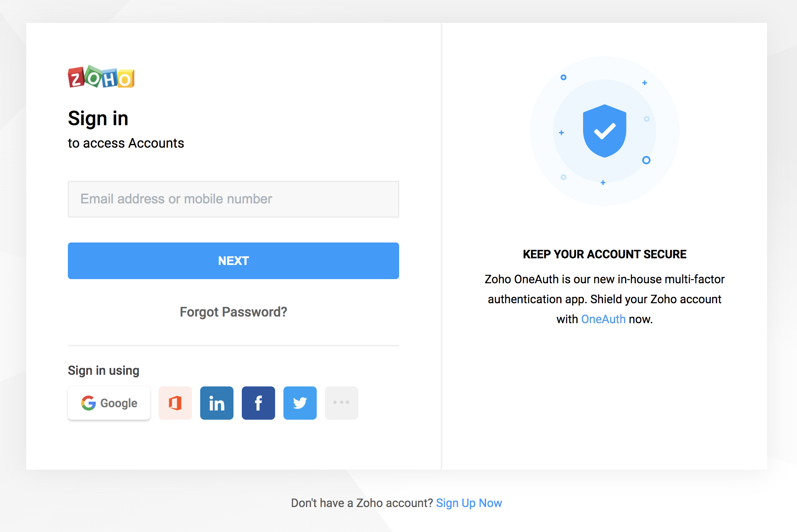
Task: Follow the OneAuth link
Action: tap(603, 319)
